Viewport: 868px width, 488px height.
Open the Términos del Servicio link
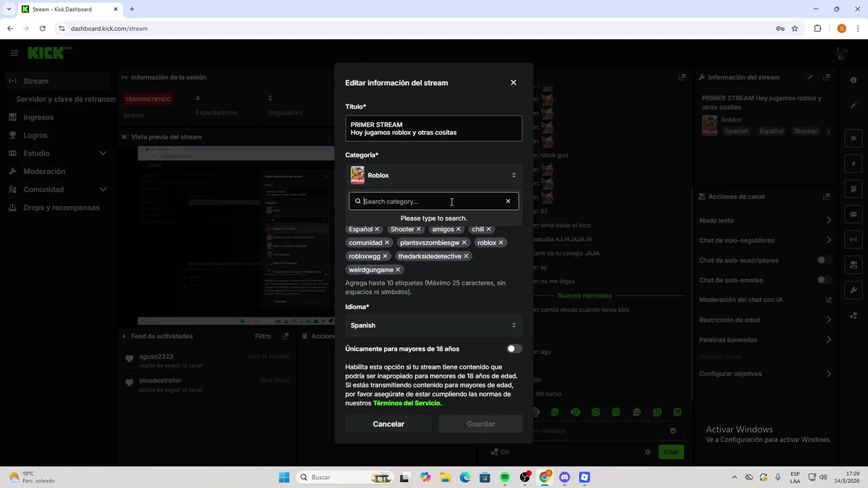[406, 403]
